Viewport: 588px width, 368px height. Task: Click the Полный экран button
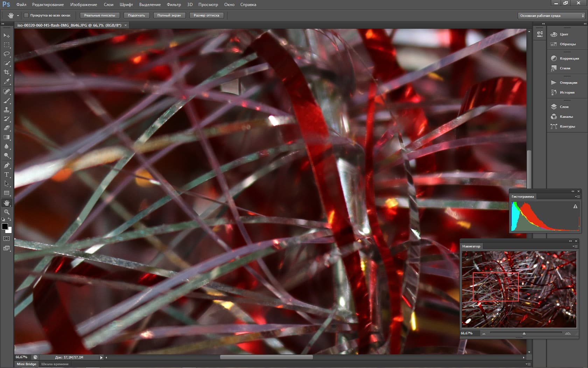pos(169,15)
